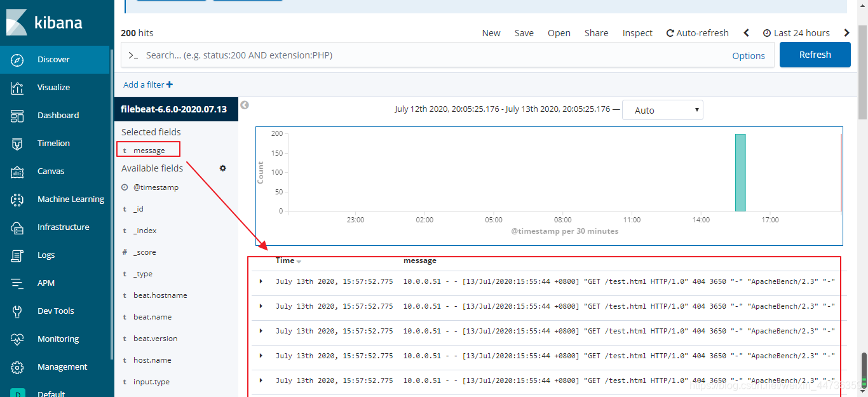Click beat.version field

point(156,339)
